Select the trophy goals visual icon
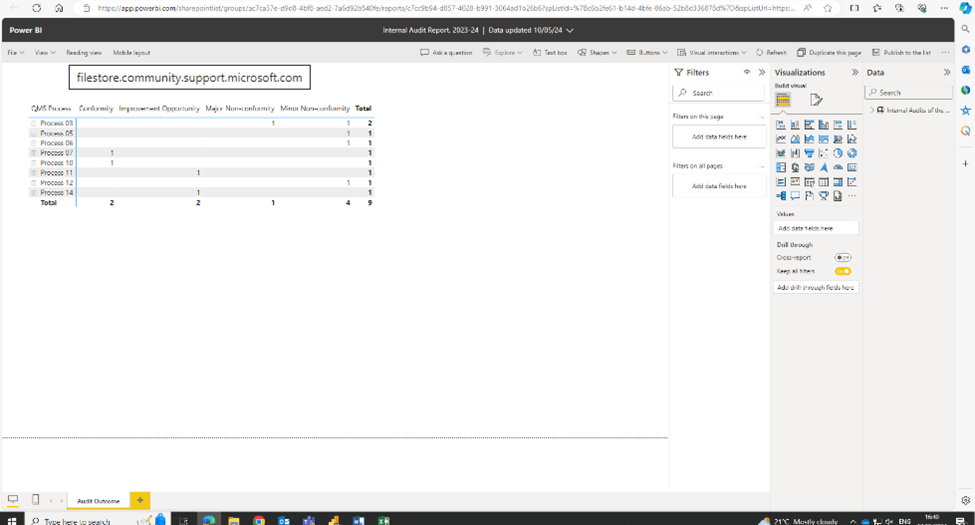The height and width of the screenshot is (525, 975). [824, 196]
